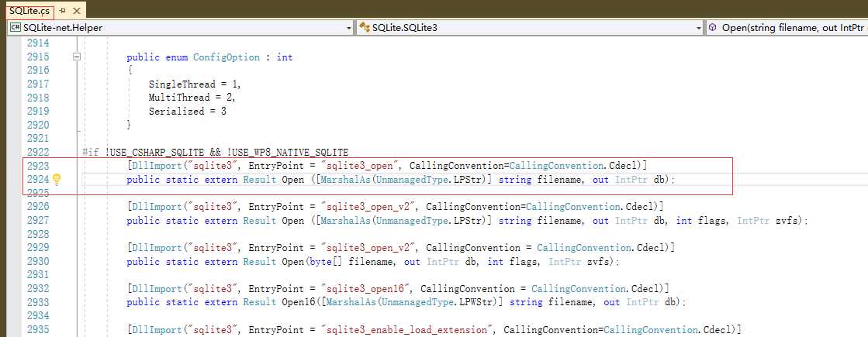The width and height of the screenshot is (868, 337).
Task: Click line number 2923 in the margin
Action: click(38, 166)
